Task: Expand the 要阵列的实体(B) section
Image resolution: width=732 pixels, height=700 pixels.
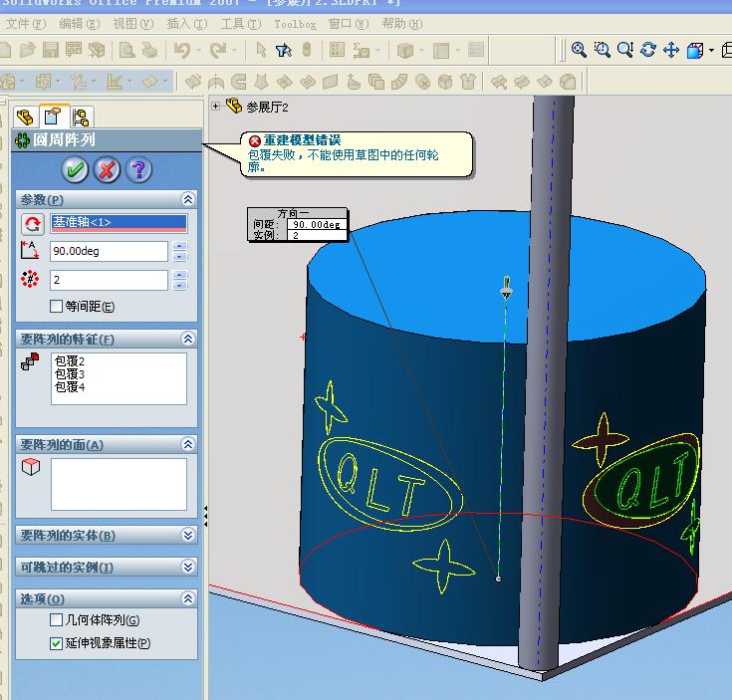Action: [187, 535]
